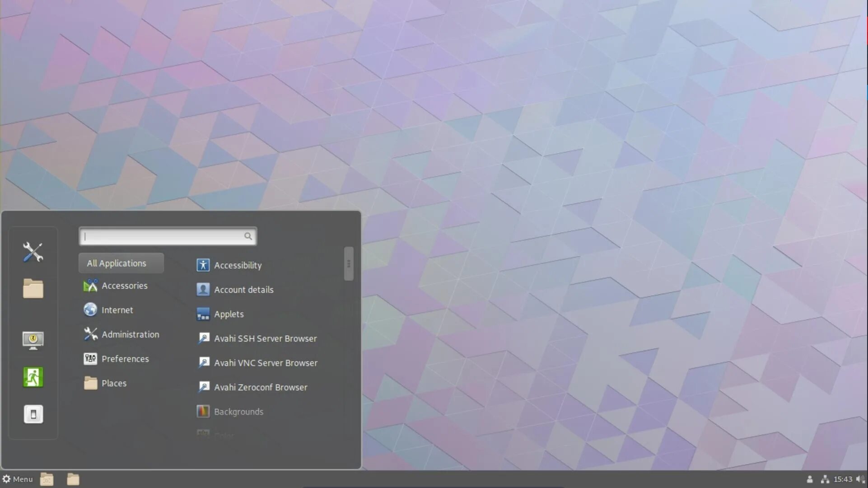Open System Settings wrench icon in favorites
The height and width of the screenshot is (488, 868).
tap(33, 252)
